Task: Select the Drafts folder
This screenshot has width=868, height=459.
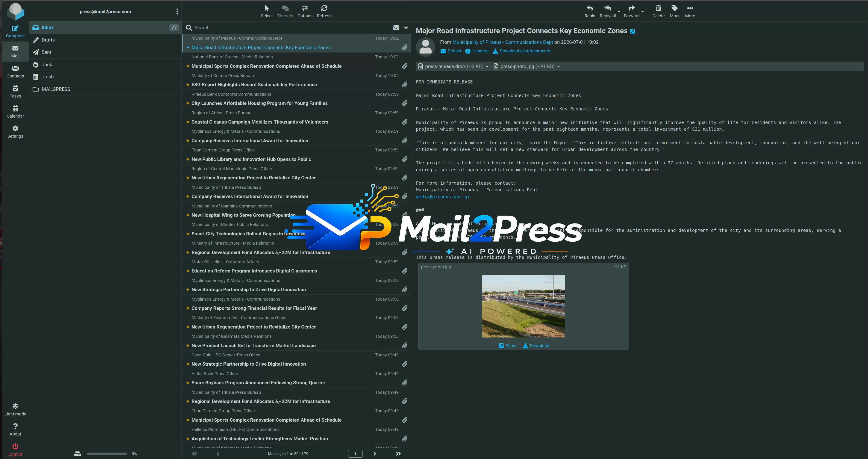Action: [105, 40]
